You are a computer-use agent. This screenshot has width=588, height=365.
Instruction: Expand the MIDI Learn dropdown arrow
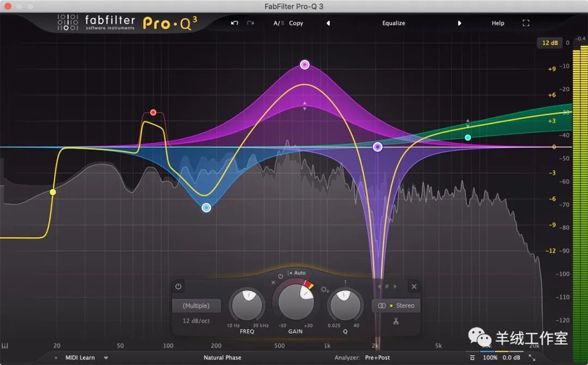106,358
